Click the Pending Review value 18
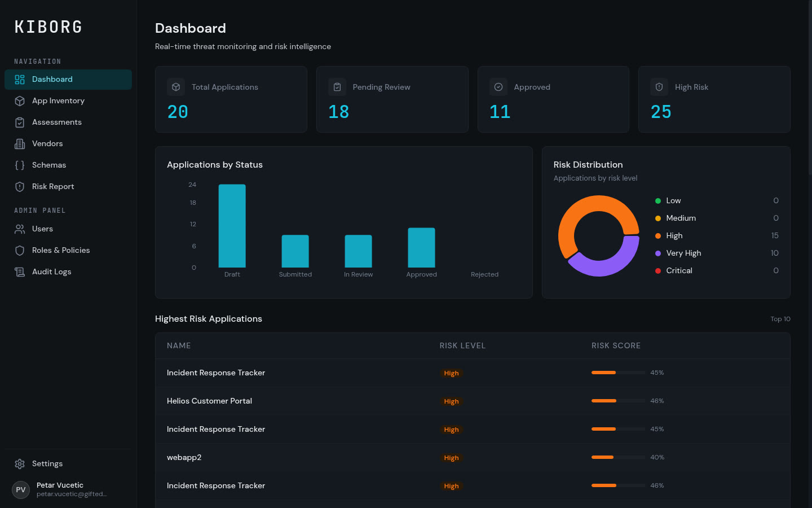Screen dimensions: 812x508 click(339, 112)
